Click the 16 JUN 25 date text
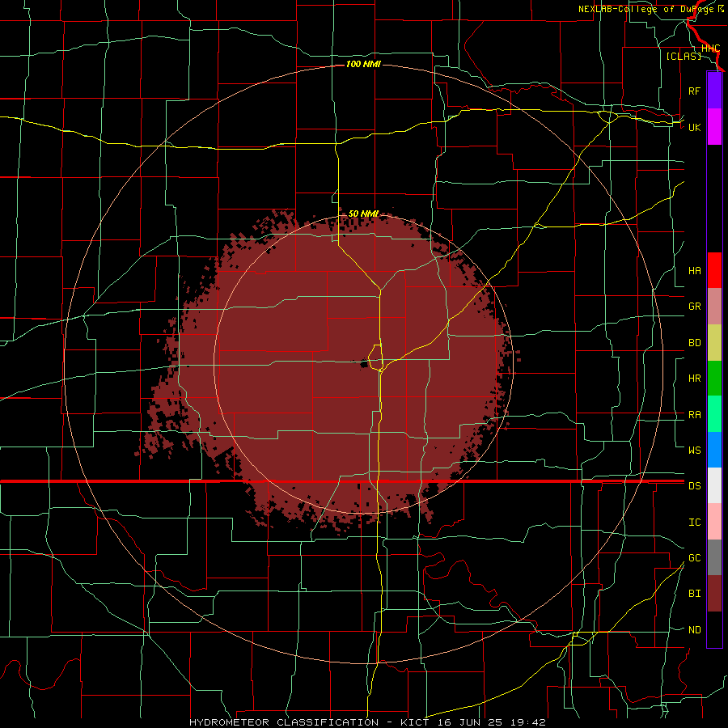Image resolution: width=728 pixels, height=728 pixels. pyautogui.click(x=470, y=722)
